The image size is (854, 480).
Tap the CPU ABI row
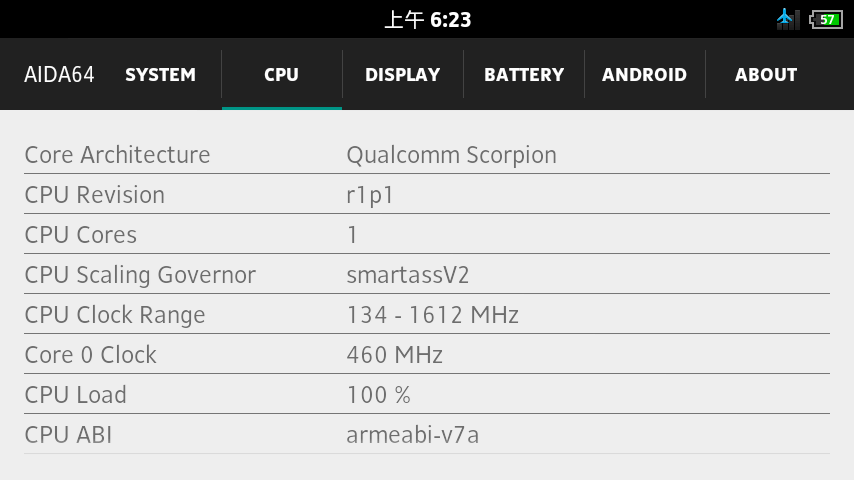(x=426, y=435)
